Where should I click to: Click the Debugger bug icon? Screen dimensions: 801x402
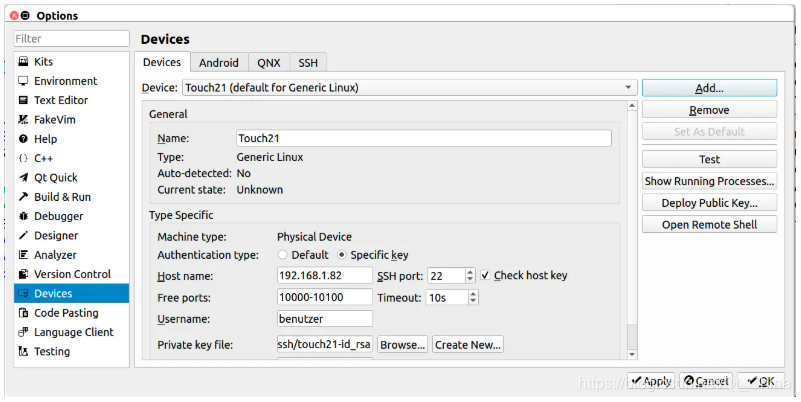[23, 217]
